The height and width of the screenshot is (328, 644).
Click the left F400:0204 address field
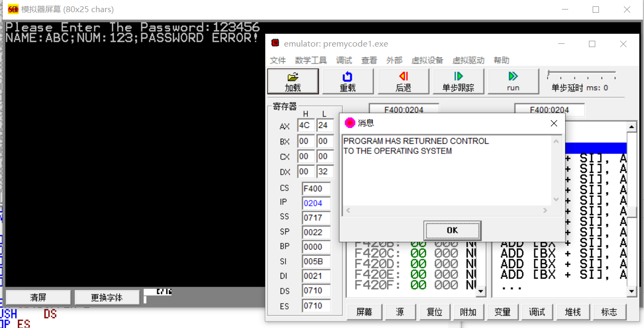[x=404, y=110]
